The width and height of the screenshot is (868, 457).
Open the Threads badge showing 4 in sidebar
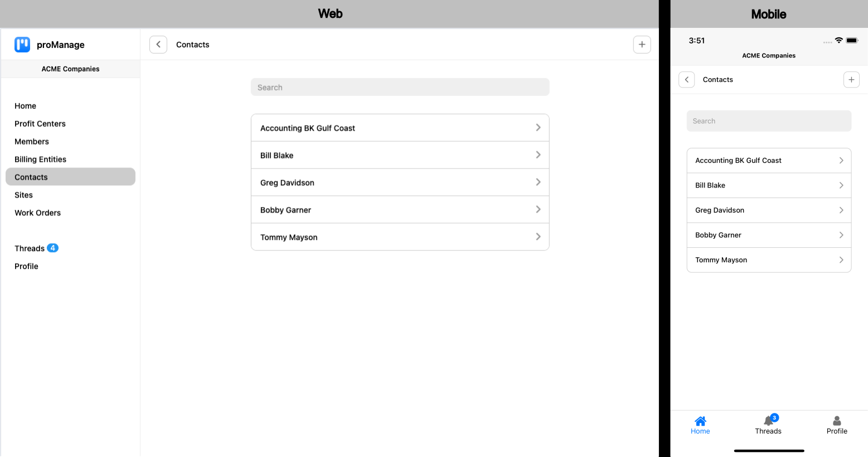tap(52, 248)
